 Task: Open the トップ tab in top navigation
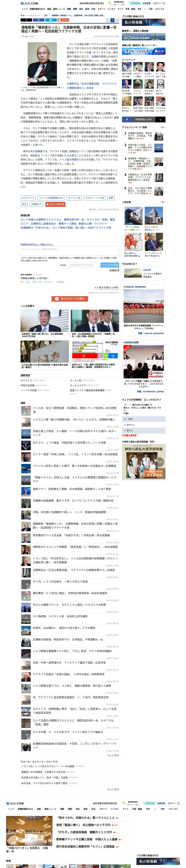(x=25, y=9)
